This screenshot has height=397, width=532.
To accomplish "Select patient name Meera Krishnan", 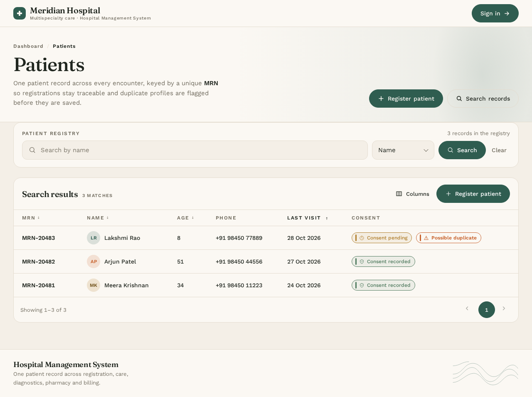I will click(x=126, y=285).
